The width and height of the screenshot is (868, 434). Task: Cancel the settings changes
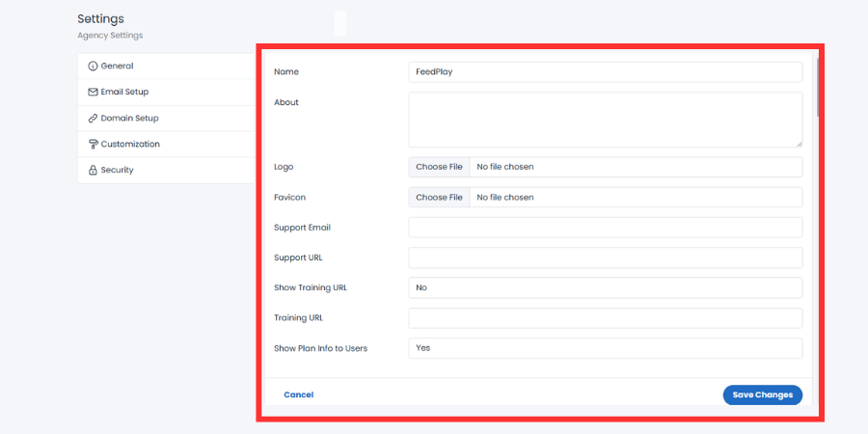298,394
